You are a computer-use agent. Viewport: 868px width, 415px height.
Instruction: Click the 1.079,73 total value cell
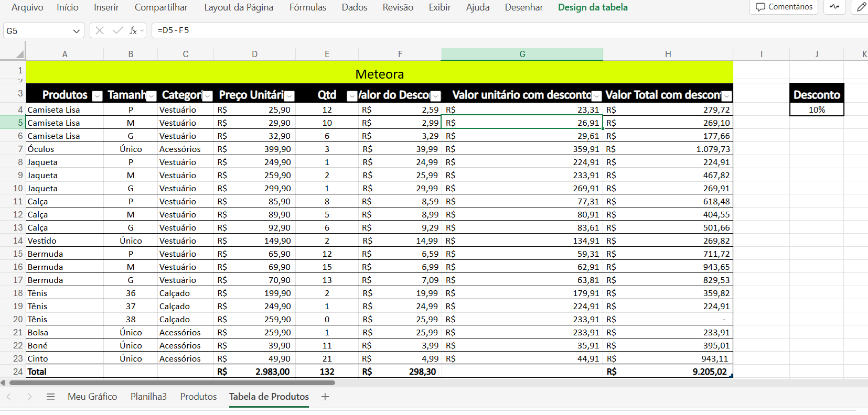668,149
